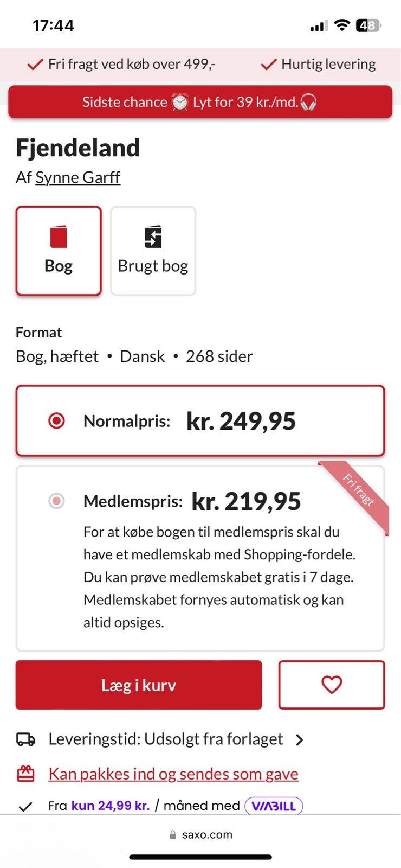Select the Medlemspris radio button
The height and width of the screenshot is (868, 401).
(x=56, y=500)
